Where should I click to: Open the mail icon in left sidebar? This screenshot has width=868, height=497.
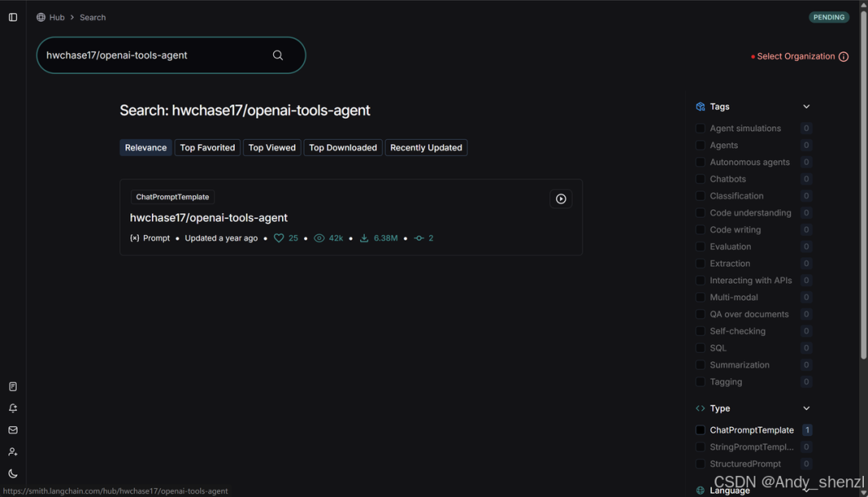pyautogui.click(x=13, y=430)
